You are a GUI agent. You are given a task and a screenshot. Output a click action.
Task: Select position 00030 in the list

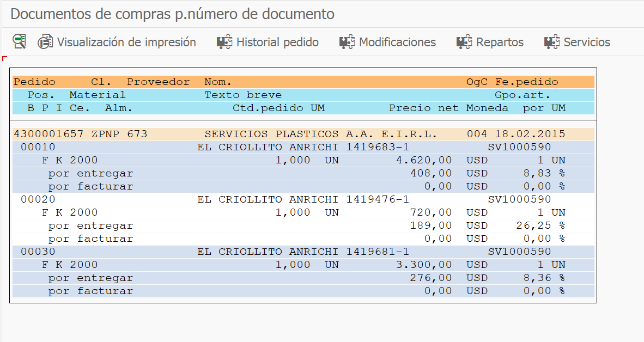[38, 252]
